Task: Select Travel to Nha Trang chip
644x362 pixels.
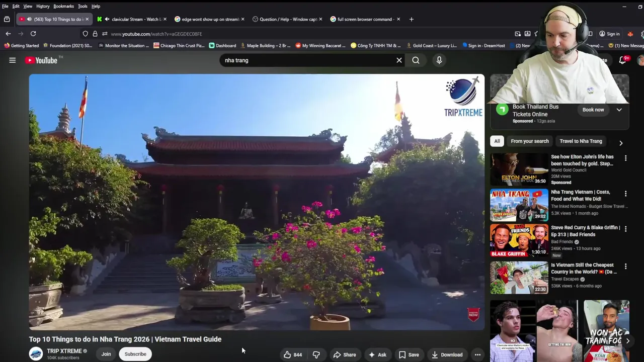Action: point(581,141)
